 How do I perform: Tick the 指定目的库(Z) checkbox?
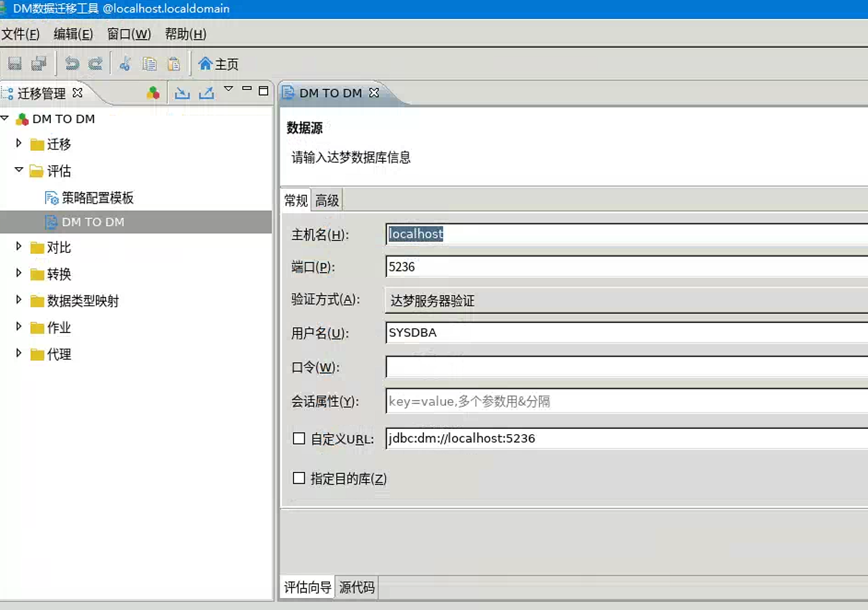[x=299, y=478]
